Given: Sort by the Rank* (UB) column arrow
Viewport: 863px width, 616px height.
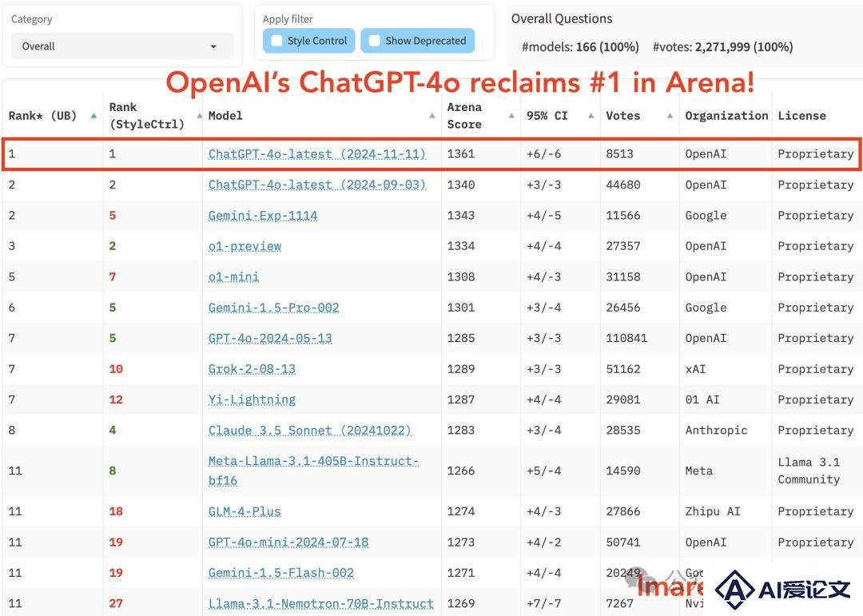Looking at the screenshot, I should [93, 116].
